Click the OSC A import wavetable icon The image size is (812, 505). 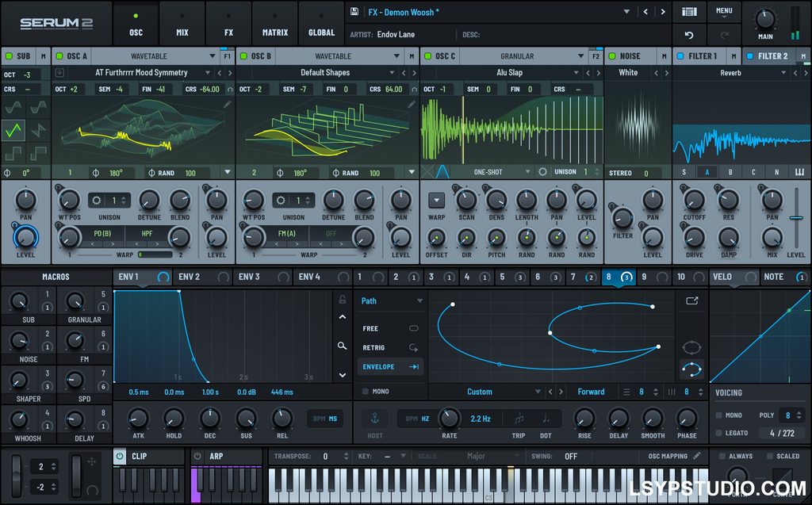60,72
